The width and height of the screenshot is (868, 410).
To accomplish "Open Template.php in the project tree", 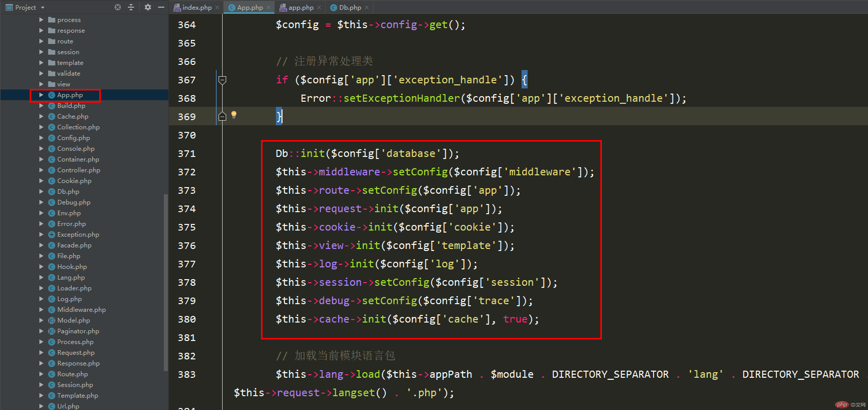I will tap(78, 396).
